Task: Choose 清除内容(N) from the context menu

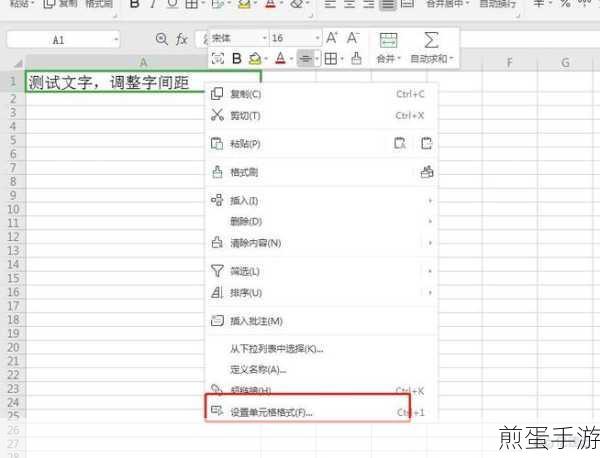Action: pyautogui.click(x=321, y=243)
